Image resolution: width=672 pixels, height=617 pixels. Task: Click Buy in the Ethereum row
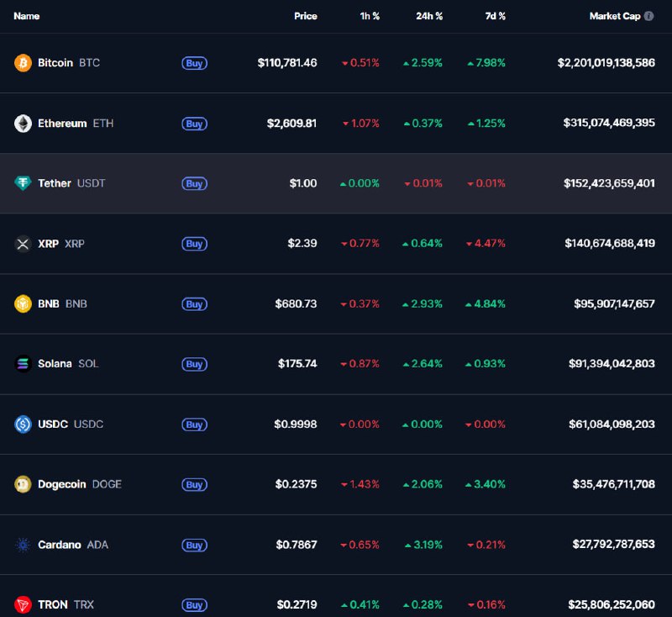194,124
